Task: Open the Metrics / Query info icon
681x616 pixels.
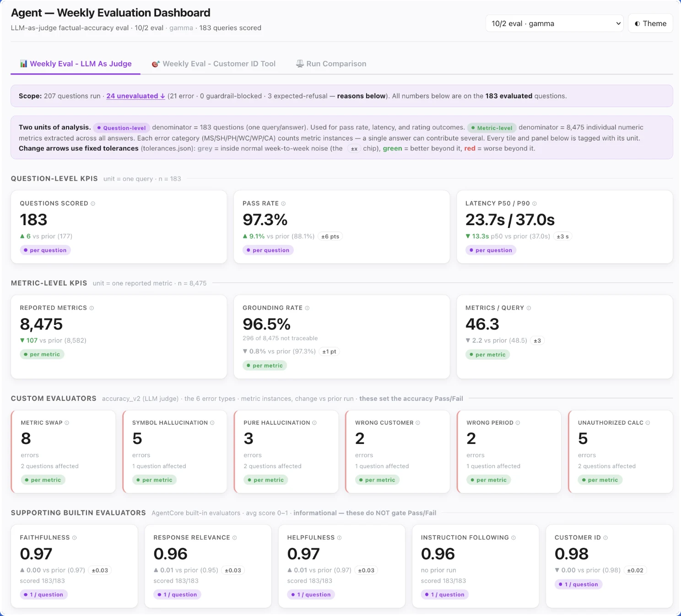Action: coord(529,308)
